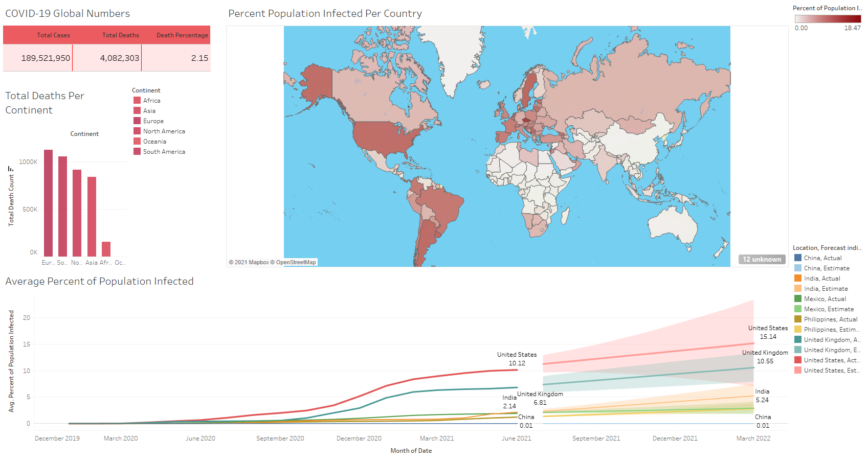Click the Asia legend label
The height and width of the screenshot is (462, 868).
point(149,111)
